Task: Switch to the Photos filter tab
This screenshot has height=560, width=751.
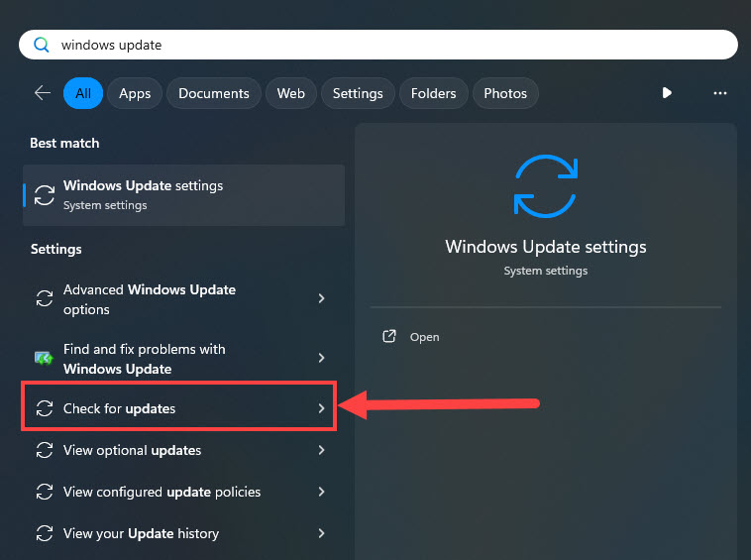Action: pyautogui.click(x=505, y=93)
